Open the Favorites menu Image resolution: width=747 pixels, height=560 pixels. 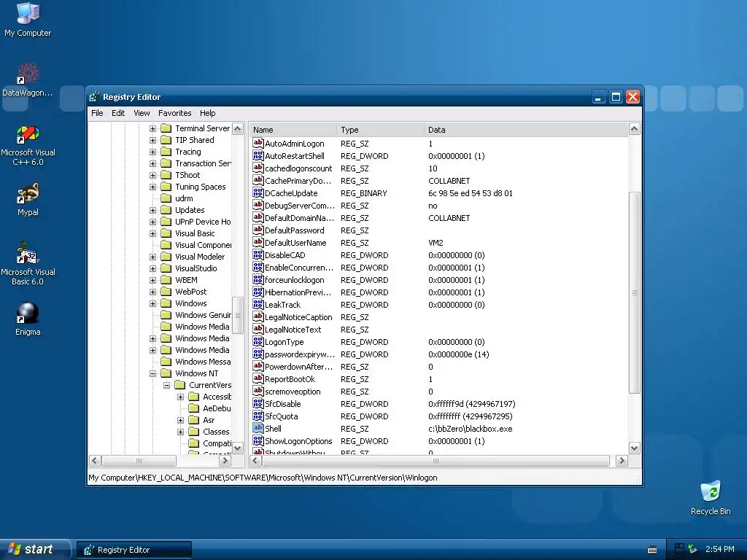pos(175,113)
